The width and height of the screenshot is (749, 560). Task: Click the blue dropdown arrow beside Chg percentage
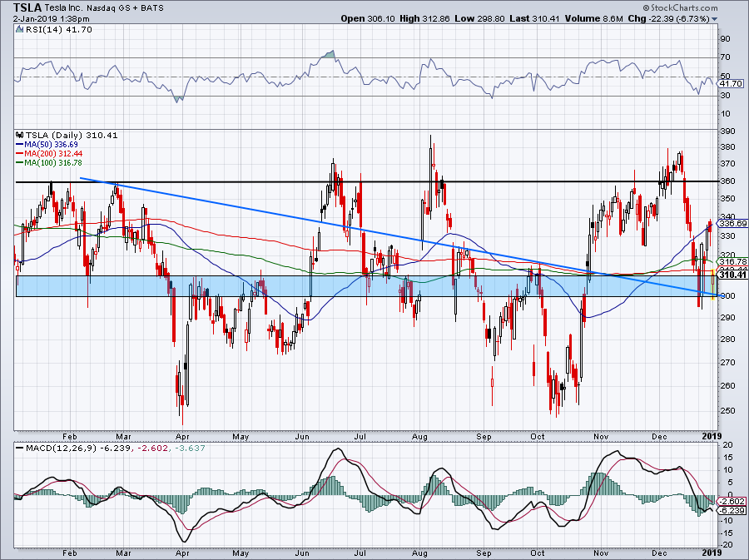click(714, 19)
